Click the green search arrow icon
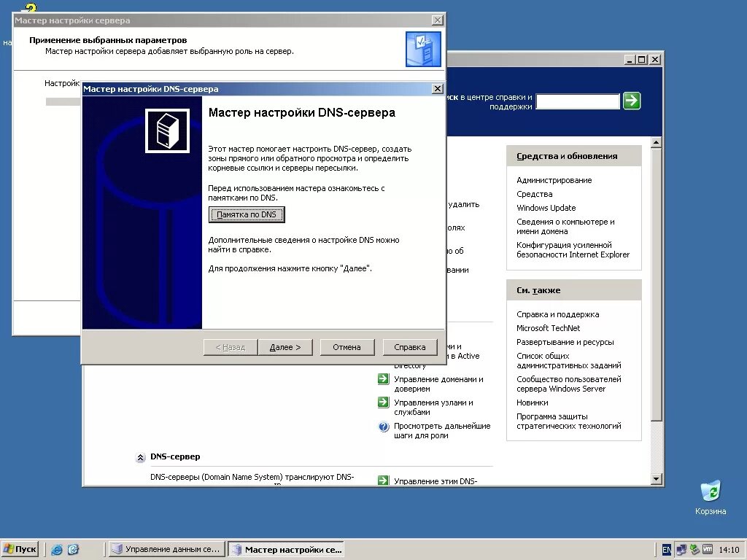 pyautogui.click(x=632, y=101)
